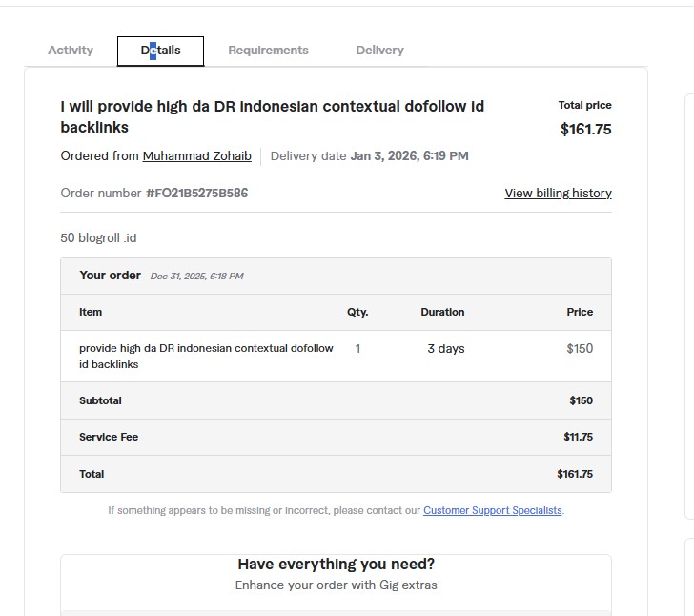The image size is (694, 616).
Task: Click the $161.75 total price at top
Action: tap(585, 130)
